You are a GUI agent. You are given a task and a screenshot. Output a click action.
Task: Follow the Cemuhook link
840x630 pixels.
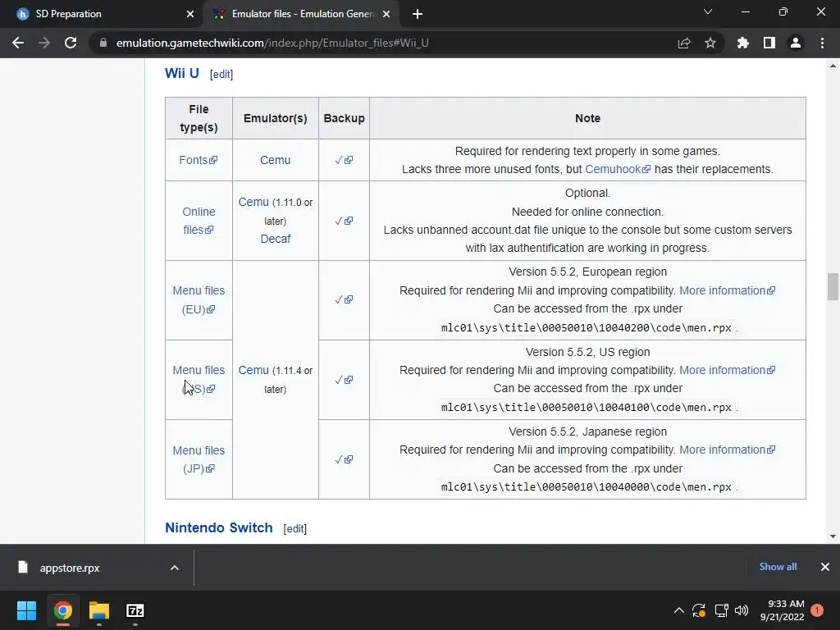pyautogui.click(x=618, y=169)
